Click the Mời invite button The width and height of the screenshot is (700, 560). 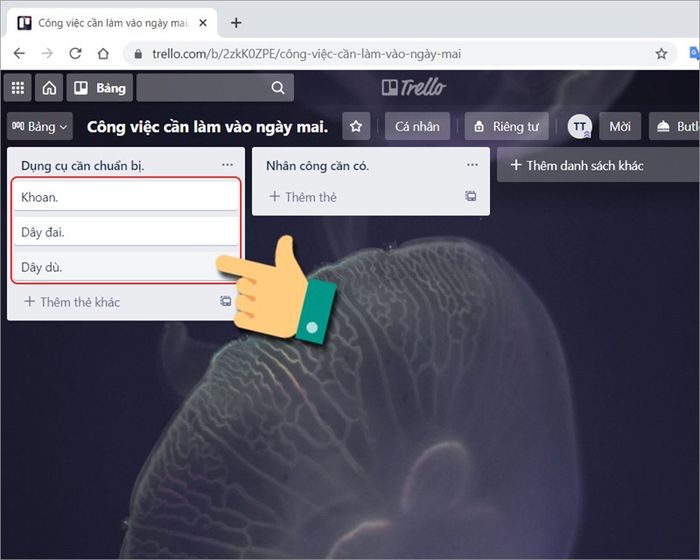point(620,126)
